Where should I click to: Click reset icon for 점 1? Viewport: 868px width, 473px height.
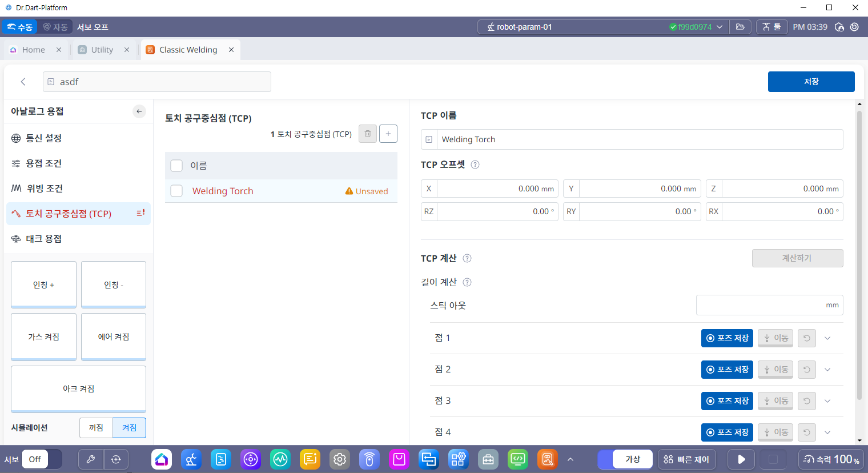pos(806,338)
